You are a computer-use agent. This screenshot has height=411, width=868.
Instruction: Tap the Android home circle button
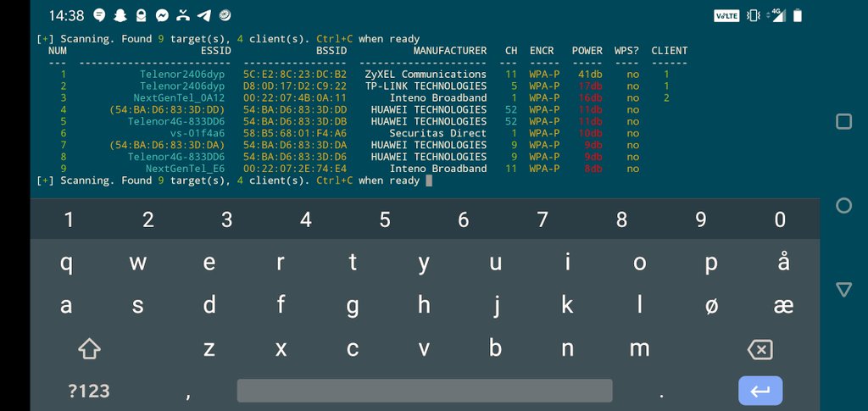pyautogui.click(x=843, y=206)
